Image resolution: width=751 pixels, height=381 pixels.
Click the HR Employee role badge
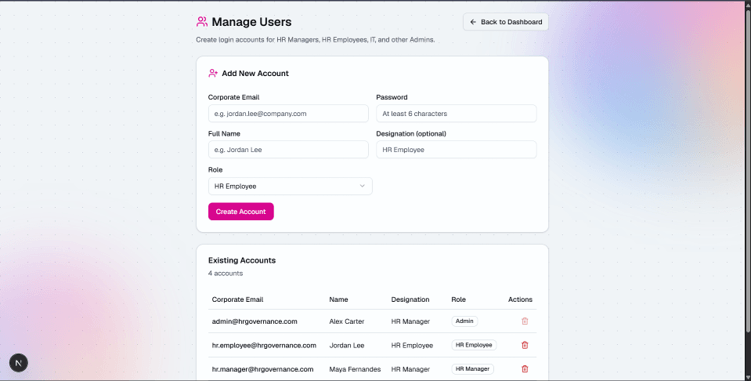[474, 345]
